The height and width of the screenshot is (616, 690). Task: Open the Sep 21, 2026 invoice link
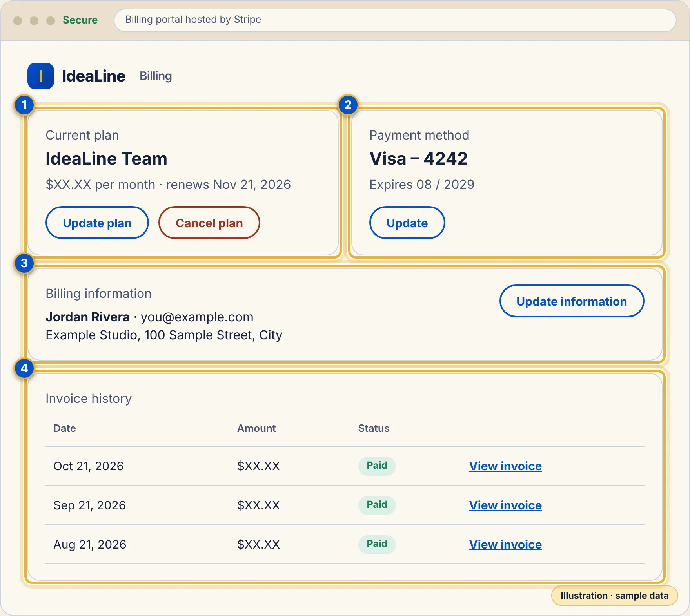click(x=505, y=505)
